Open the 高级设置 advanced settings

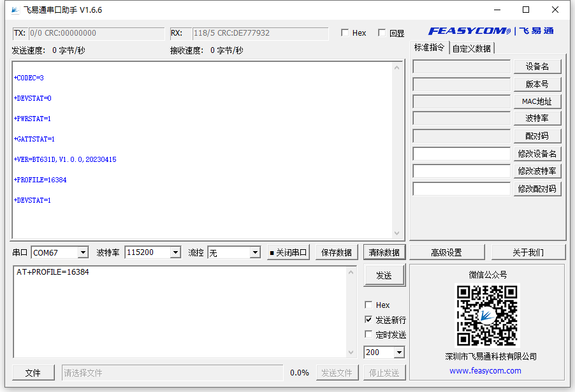tap(446, 252)
